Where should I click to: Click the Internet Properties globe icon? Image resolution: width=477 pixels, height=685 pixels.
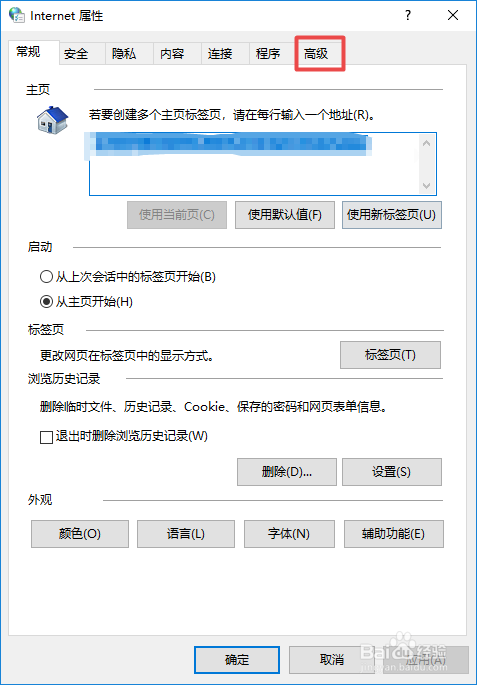(17, 15)
